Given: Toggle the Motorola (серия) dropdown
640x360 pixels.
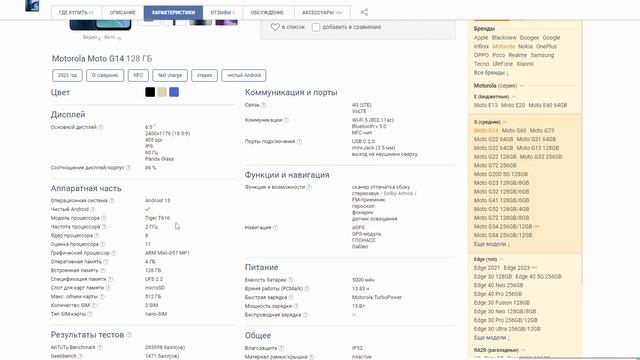Looking at the screenshot, I should [x=522, y=86].
